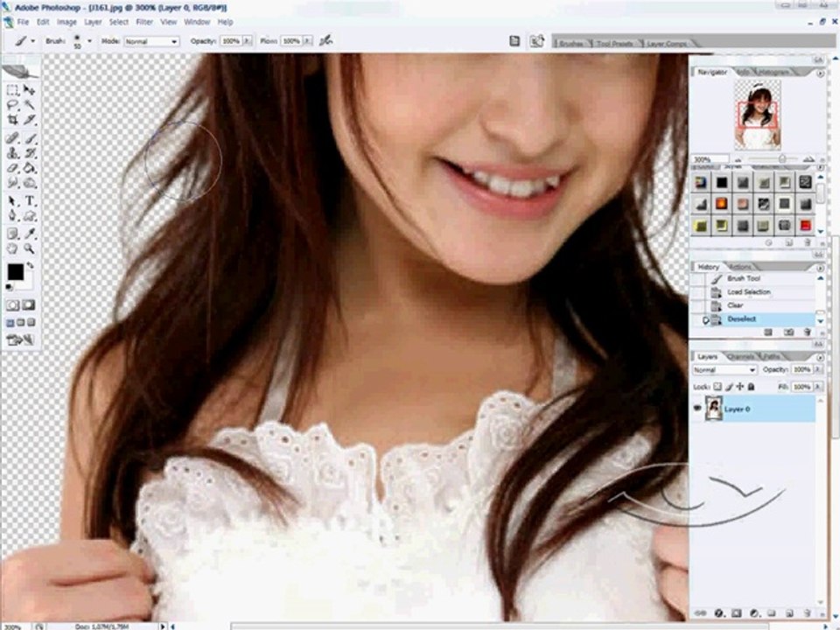Open History panel options menu

click(820, 268)
